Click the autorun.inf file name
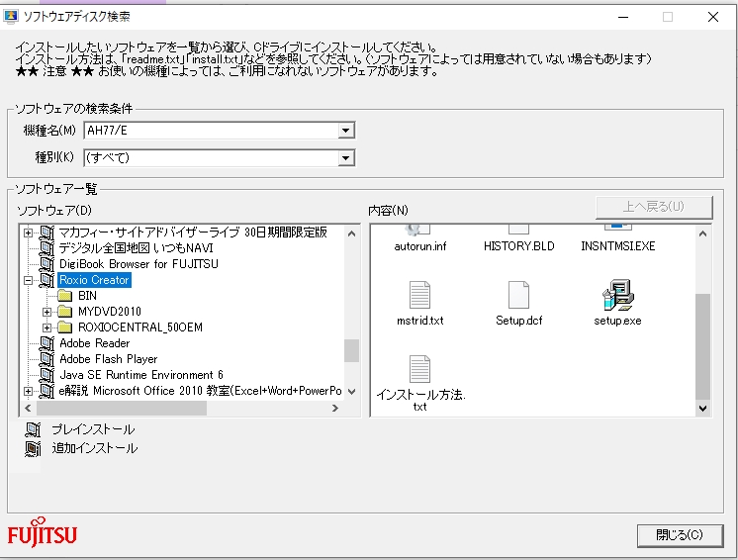The height and width of the screenshot is (560, 738). pos(420,246)
